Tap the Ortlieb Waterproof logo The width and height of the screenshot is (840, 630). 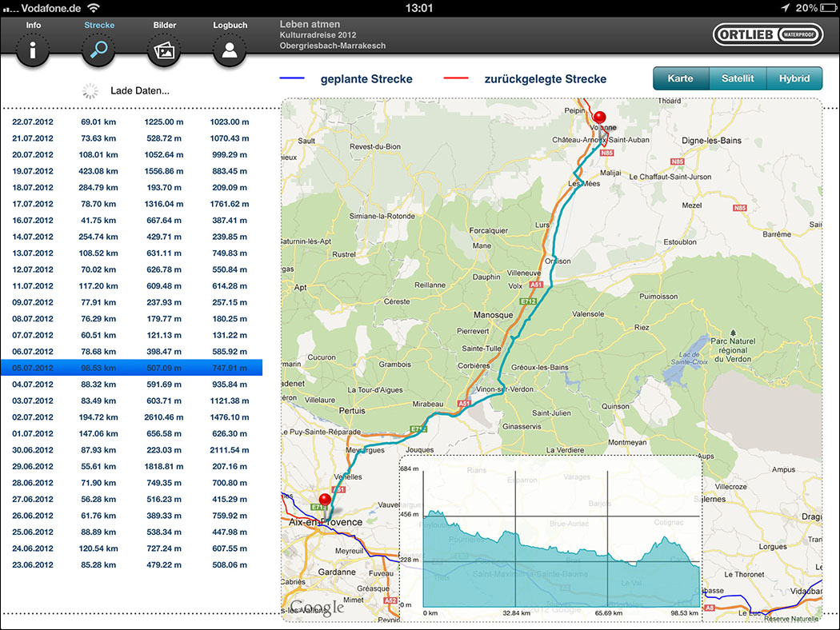[x=768, y=35]
